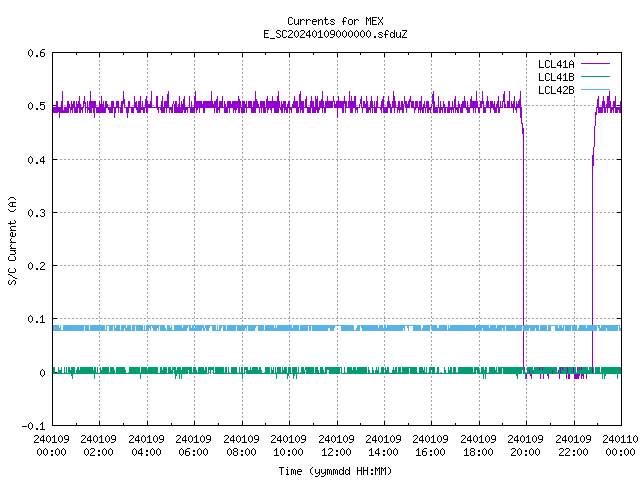The width and height of the screenshot is (640, 480).
Task: Click the 0 y-axis tick value
Action: [x=42, y=373]
